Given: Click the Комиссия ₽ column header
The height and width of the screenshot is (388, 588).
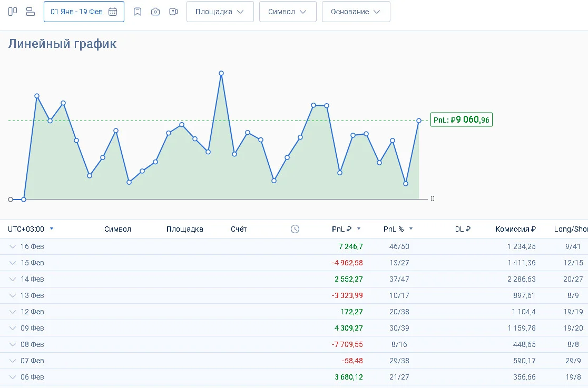Looking at the screenshot, I should pos(515,229).
